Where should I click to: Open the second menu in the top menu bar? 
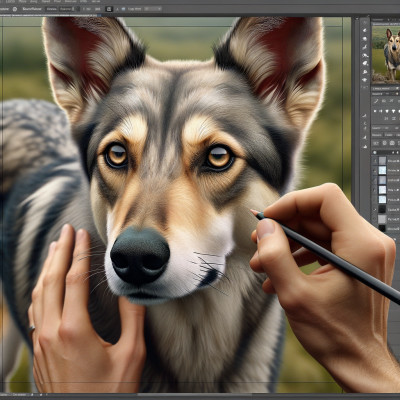(22, 2)
